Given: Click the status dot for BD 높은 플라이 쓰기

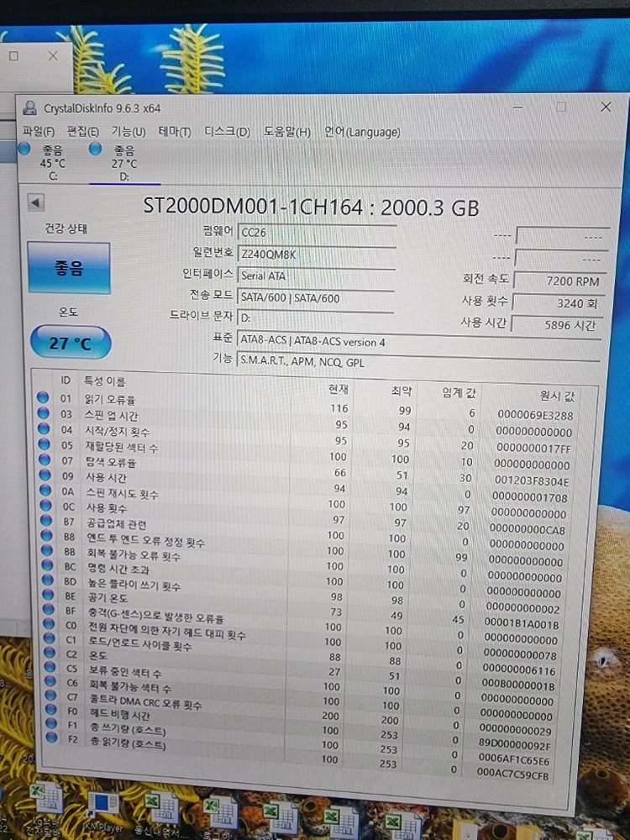Looking at the screenshot, I should (x=48, y=580).
